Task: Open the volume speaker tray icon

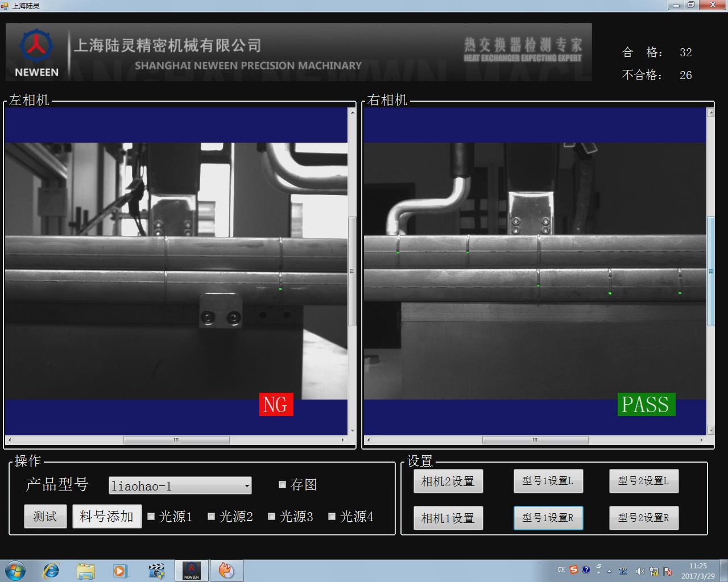Action: (x=640, y=571)
